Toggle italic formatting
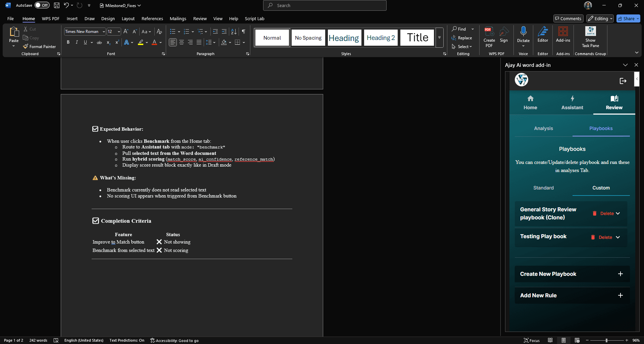The width and height of the screenshot is (644, 344). pyautogui.click(x=77, y=42)
